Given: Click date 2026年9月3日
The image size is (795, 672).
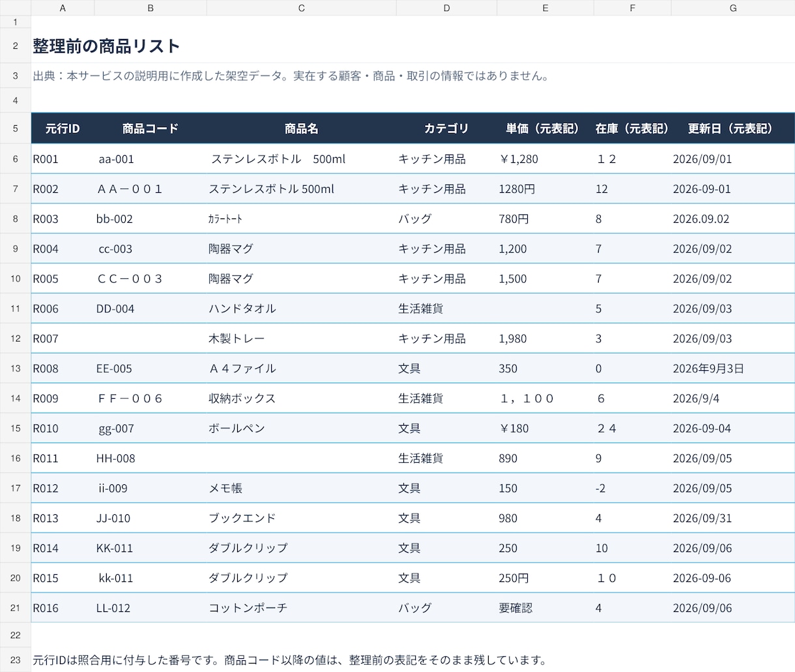Looking at the screenshot, I should [733, 368].
